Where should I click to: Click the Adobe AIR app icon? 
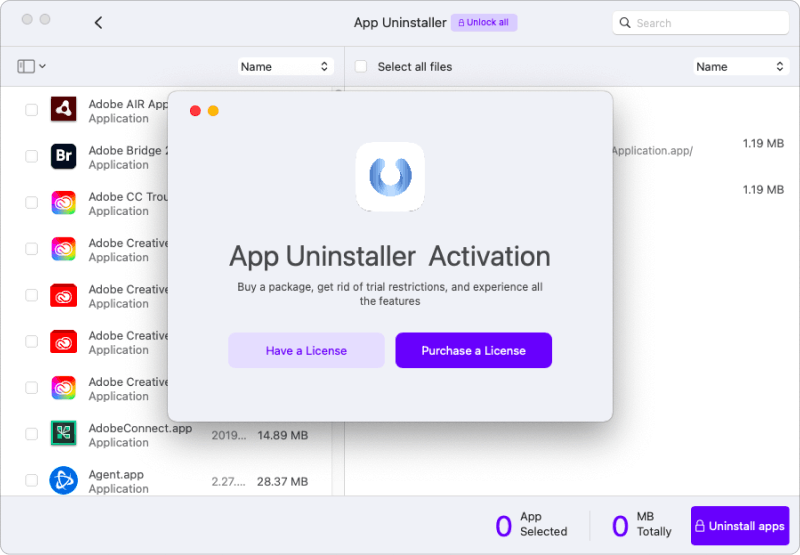click(x=64, y=110)
